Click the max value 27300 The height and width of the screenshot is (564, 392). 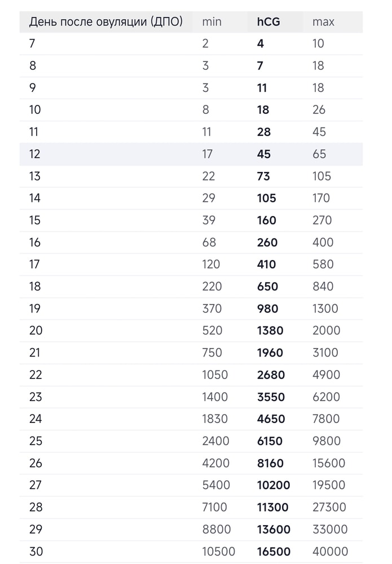(x=329, y=507)
